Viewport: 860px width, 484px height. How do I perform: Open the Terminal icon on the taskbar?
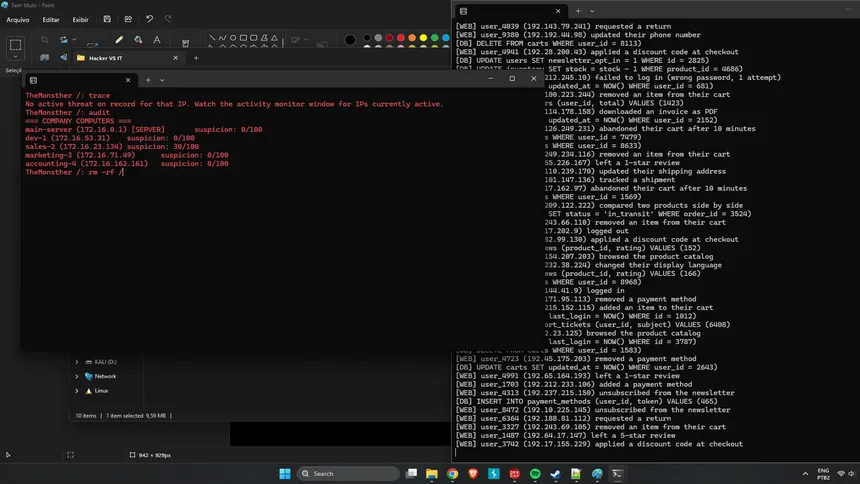point(618,474)
